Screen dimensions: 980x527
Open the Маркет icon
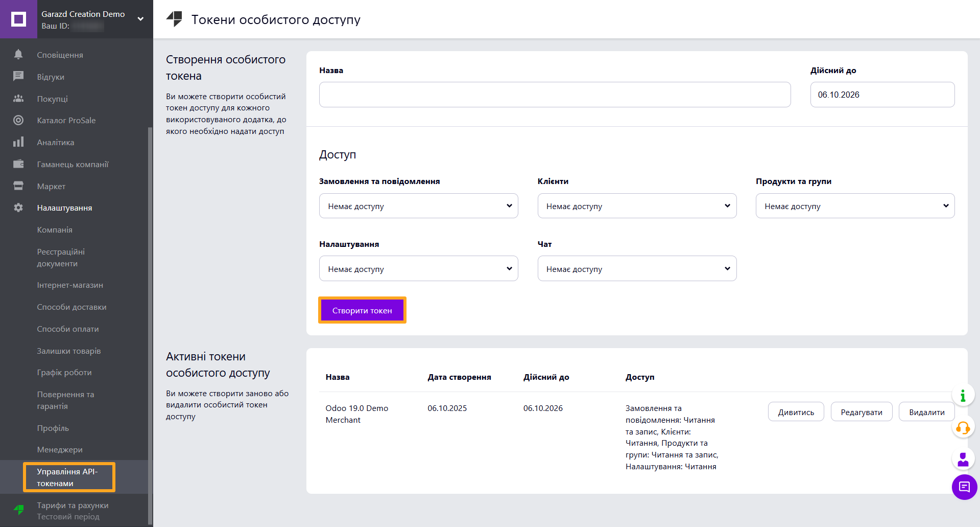click(19, 186)
